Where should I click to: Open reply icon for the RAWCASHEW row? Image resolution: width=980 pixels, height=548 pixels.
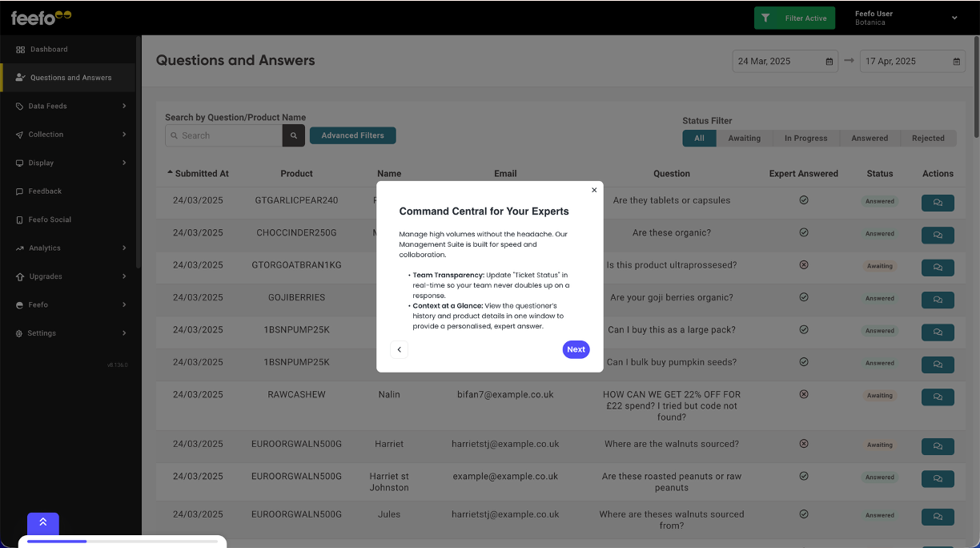pos(937,398)
